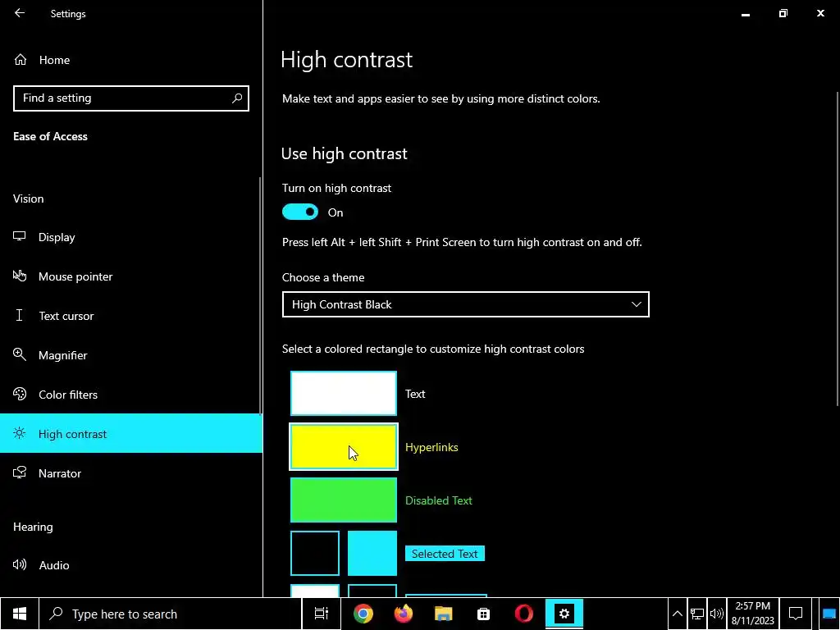This screenshot has height=630, width=840.
Task: Launch Opera browser from taskbar
Action: [524, 614]
